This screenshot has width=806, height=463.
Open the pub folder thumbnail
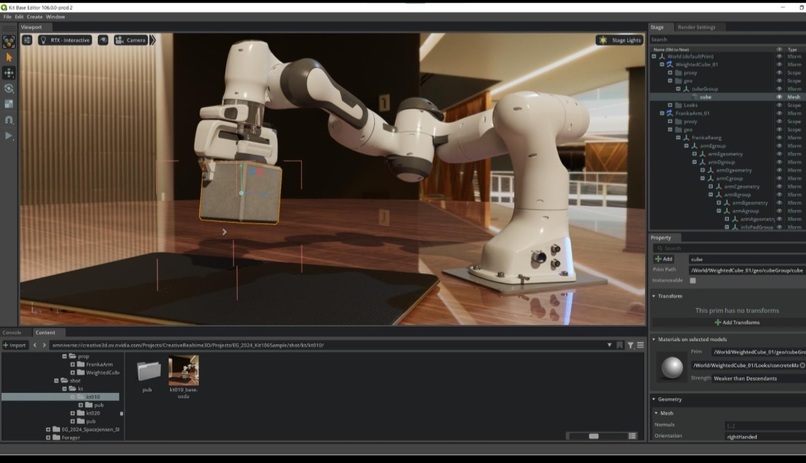click(148, 371)
